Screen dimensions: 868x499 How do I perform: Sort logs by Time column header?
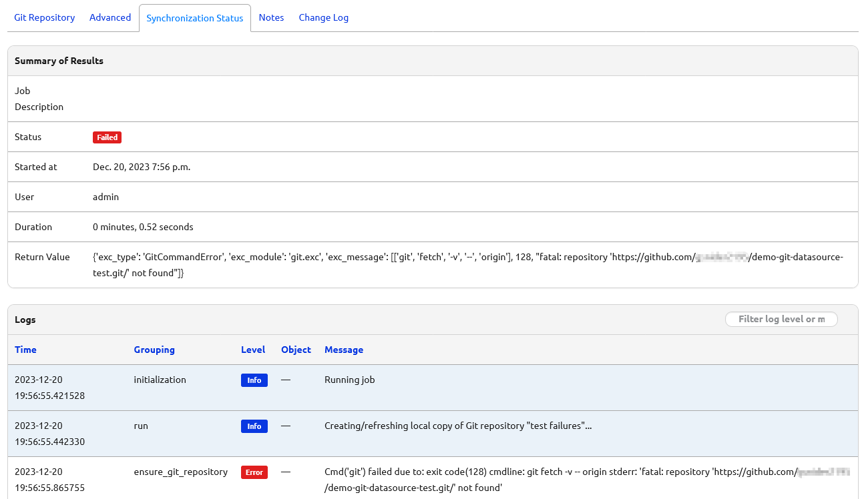[25, 350]
